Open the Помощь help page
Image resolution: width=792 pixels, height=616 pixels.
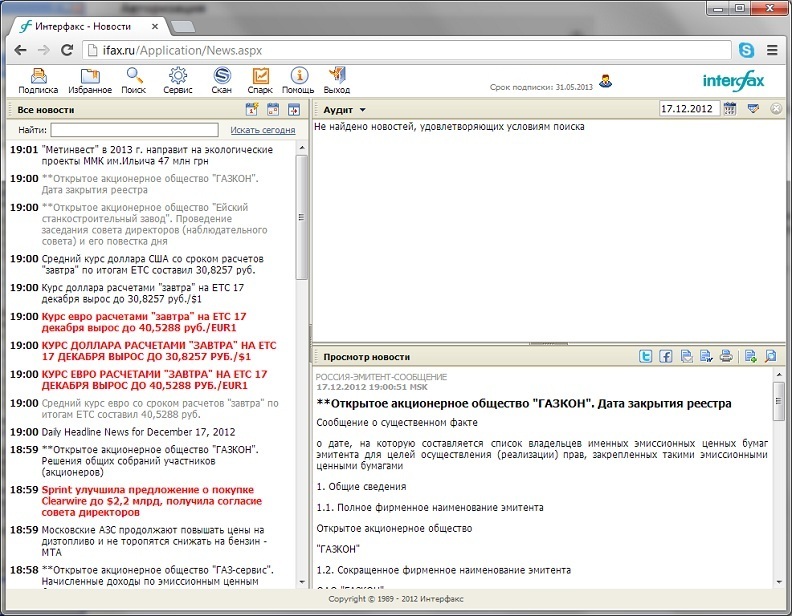[x=299, y=81]
